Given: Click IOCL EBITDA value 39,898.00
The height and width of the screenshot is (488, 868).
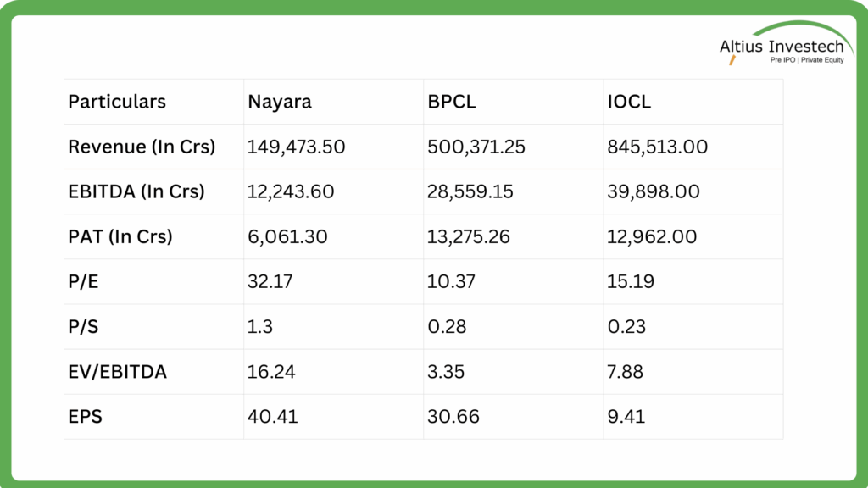Looking at the screenshot, I should tap(654, 191).
